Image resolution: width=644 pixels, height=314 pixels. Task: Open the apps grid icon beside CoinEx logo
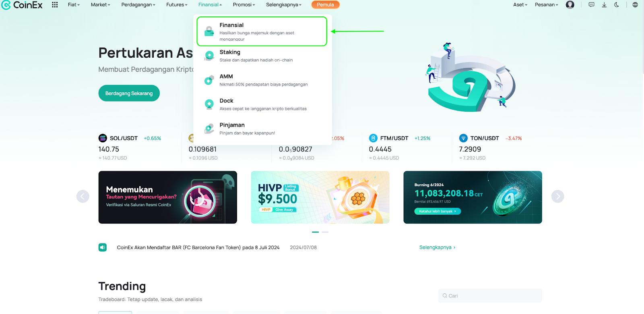(x=55, y=5)
